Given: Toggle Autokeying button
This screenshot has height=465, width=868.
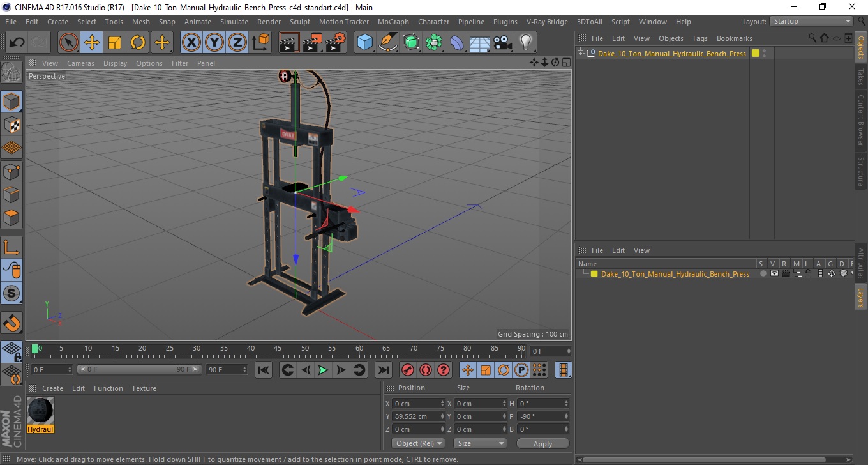Looking at the screenshot, I should coord(426,370).
